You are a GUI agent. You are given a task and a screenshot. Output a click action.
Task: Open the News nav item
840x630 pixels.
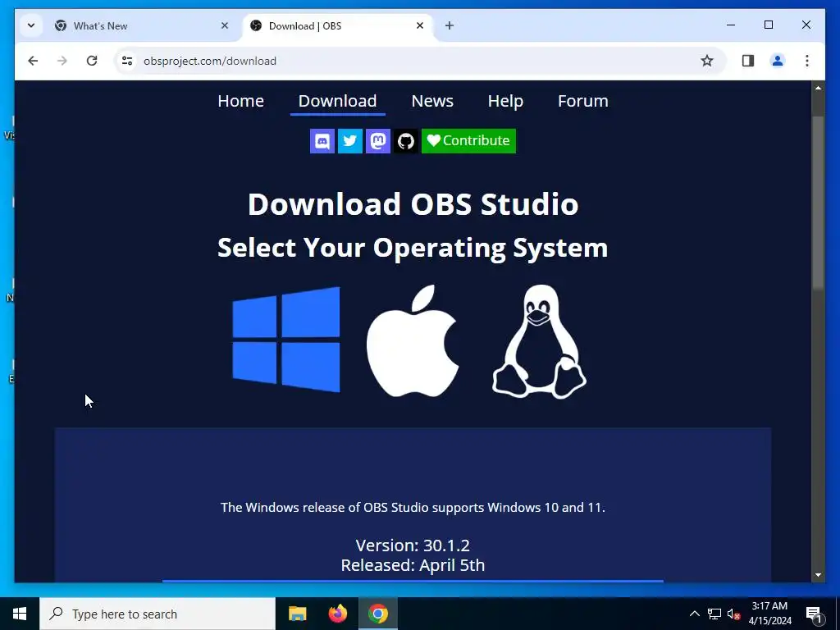[432, 101]
